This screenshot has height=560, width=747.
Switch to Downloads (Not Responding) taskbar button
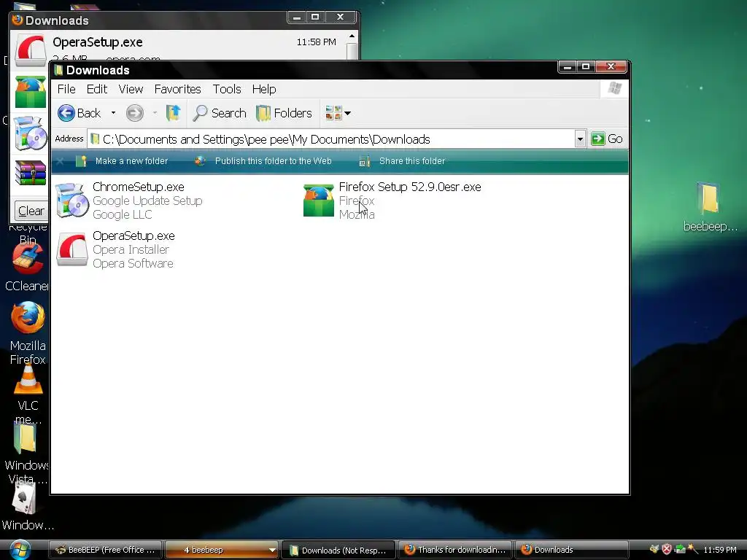(338, 550)
